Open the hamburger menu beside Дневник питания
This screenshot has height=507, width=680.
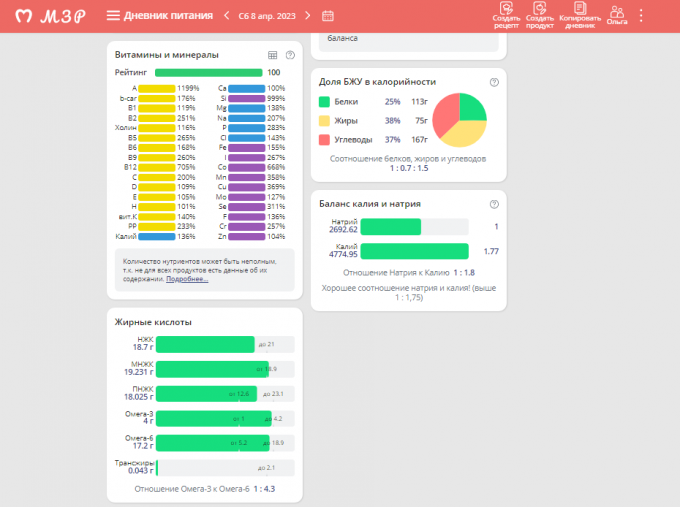point(113,16)
